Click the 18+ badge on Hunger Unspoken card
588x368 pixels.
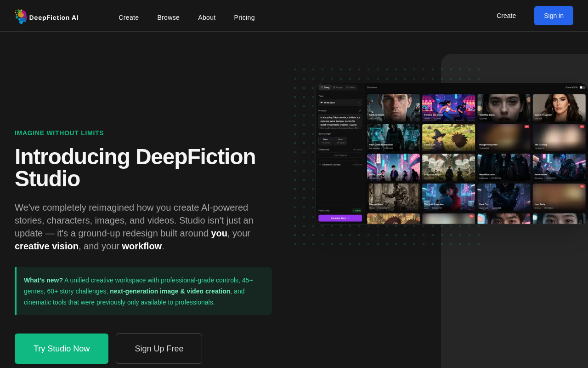tap(527, 126)
